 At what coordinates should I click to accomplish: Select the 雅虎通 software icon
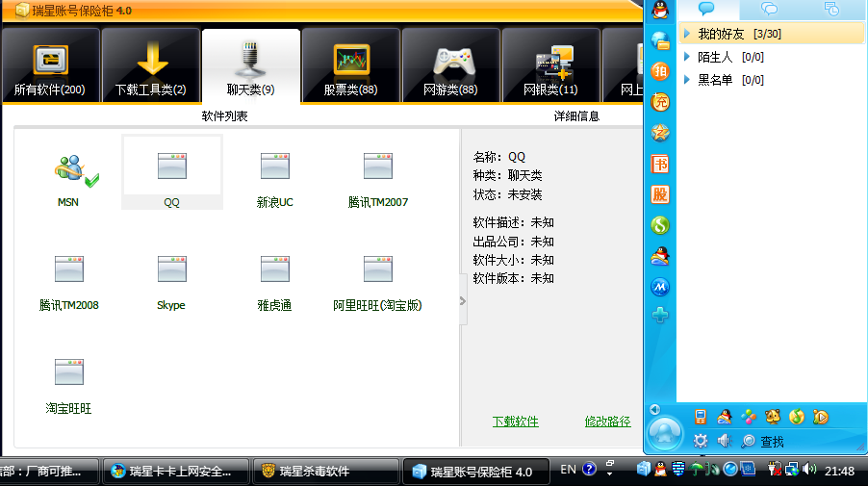(x=275, y=269)
